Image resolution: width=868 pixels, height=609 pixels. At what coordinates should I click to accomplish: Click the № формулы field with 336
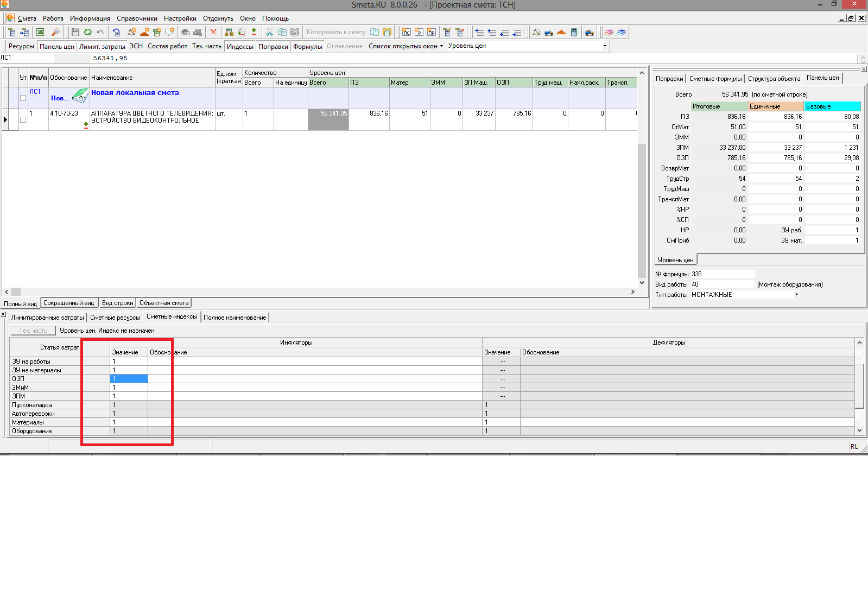tap(722, 274)
